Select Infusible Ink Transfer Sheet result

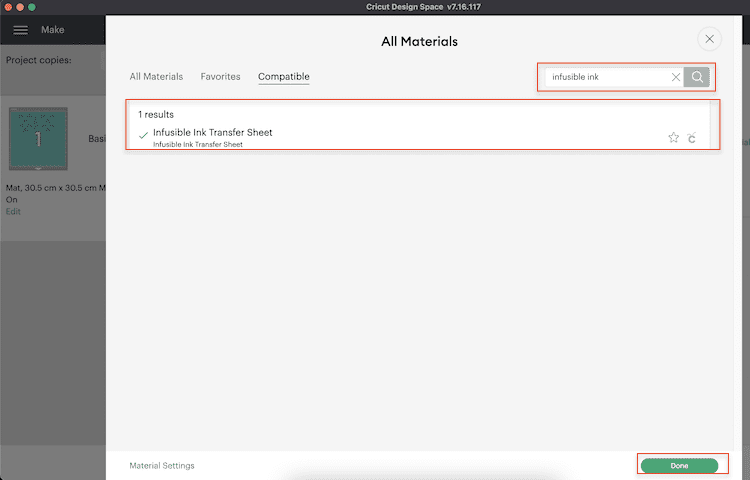[418, 137]
